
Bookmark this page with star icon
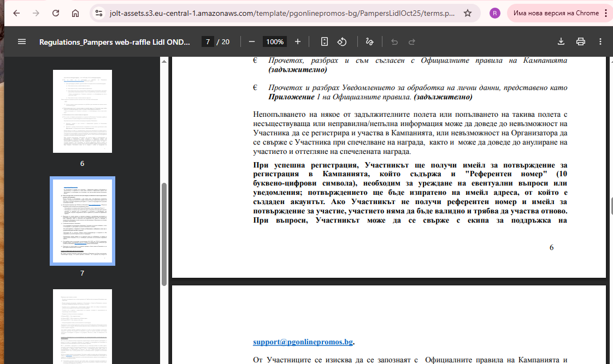pyautogui.click(x=468, y=13)
